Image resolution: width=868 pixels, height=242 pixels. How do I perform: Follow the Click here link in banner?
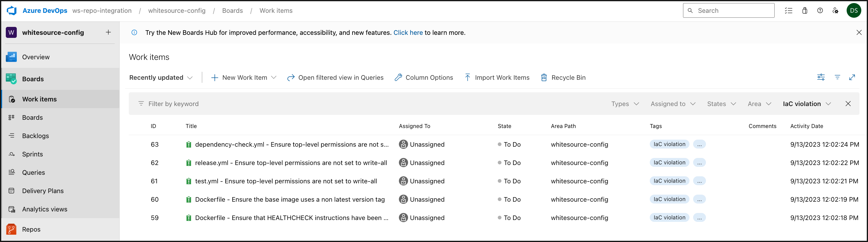click(408, 33)
